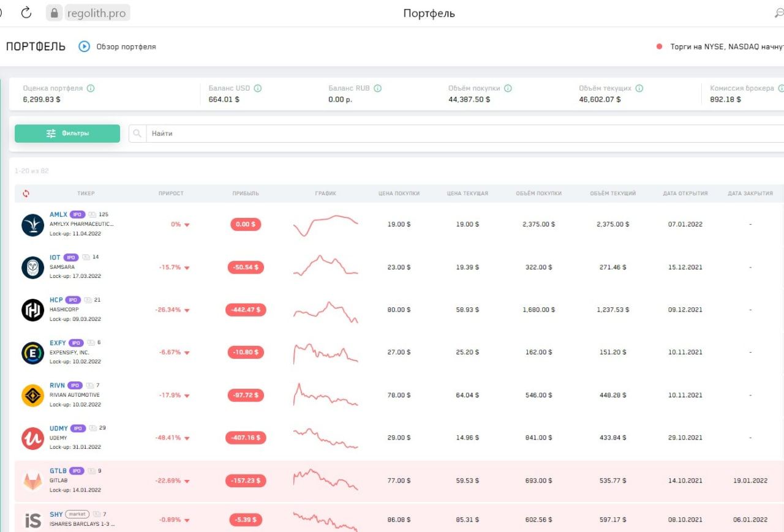
Task: Reload the page with the browser refresh icon
Action: coord(26,13)
